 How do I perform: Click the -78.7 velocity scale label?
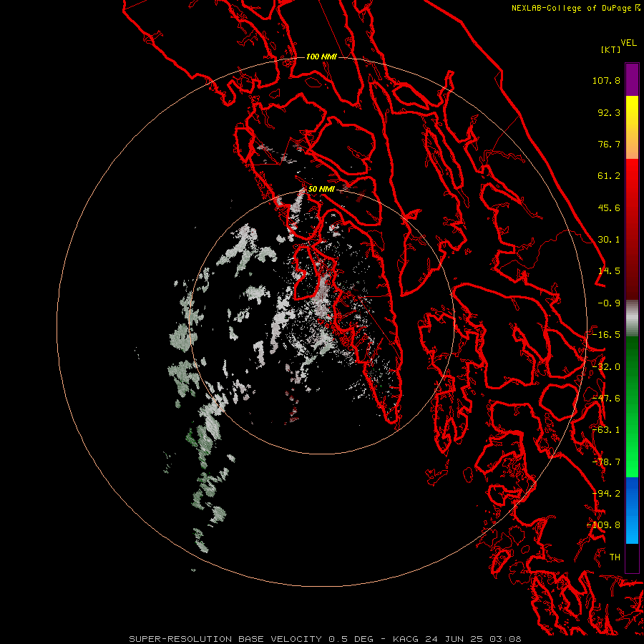tap(606, 462)
